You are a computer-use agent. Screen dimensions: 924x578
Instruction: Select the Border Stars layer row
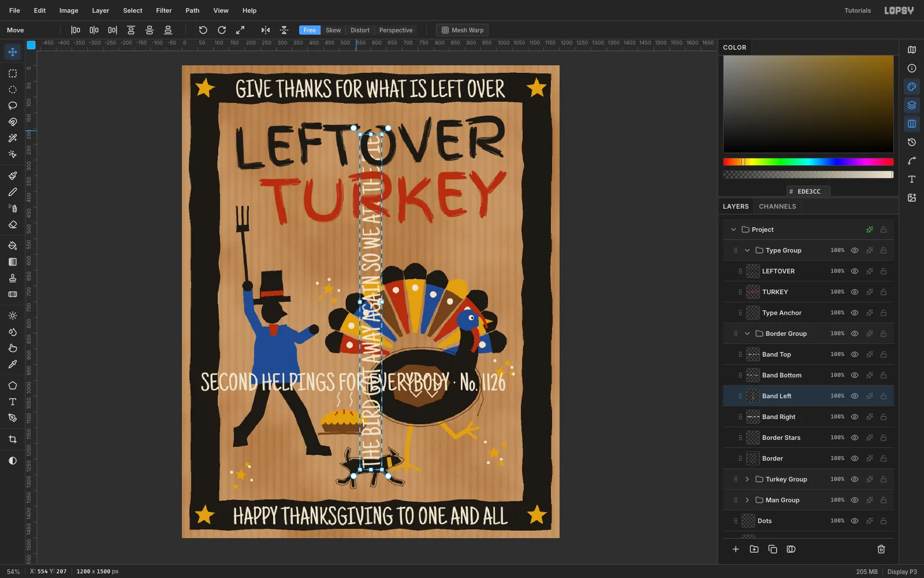(808, 438)
